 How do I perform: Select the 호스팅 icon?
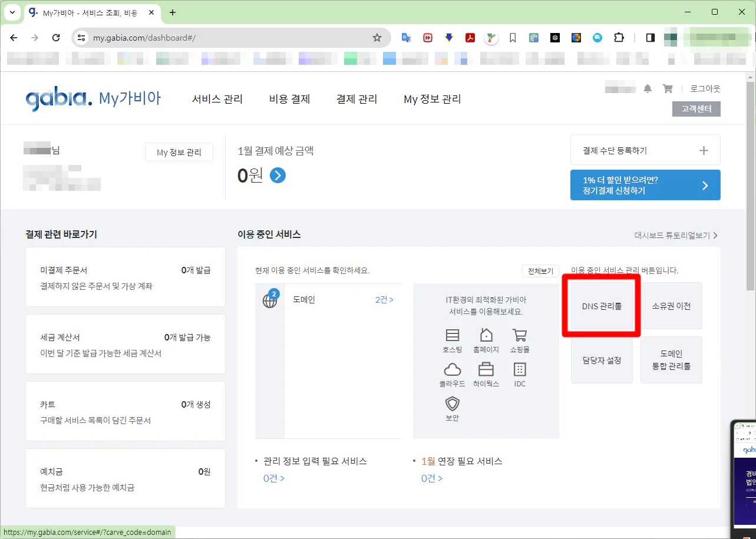pyautogui.click(x=453, y=335)
